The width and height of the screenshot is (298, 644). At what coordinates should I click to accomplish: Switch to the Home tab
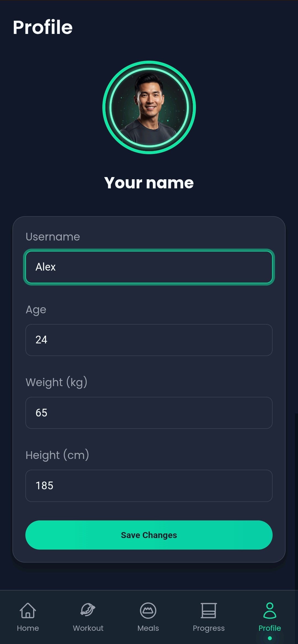pyautogui.click(x=28, y=618)
